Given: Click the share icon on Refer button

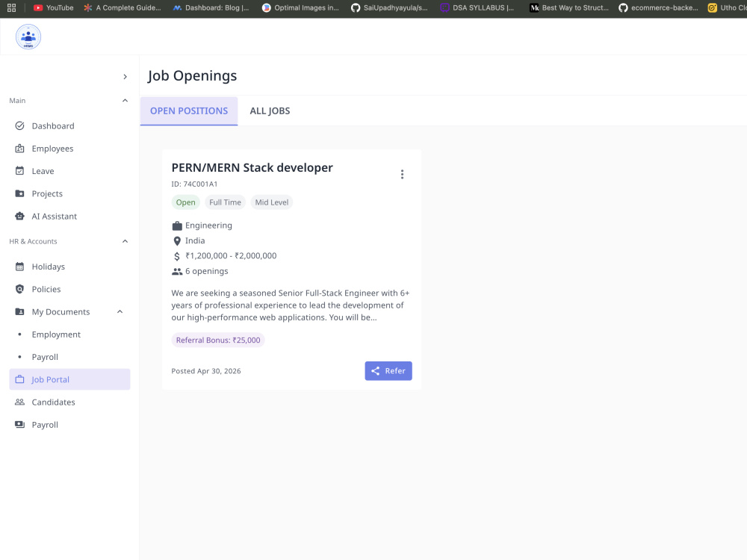Looking at the screenshot, I should [376, 371].
